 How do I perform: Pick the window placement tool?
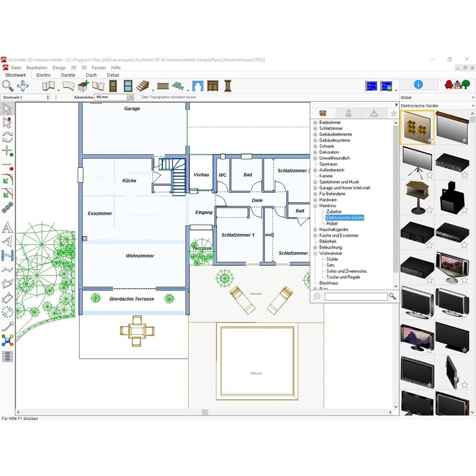[128, 86]
